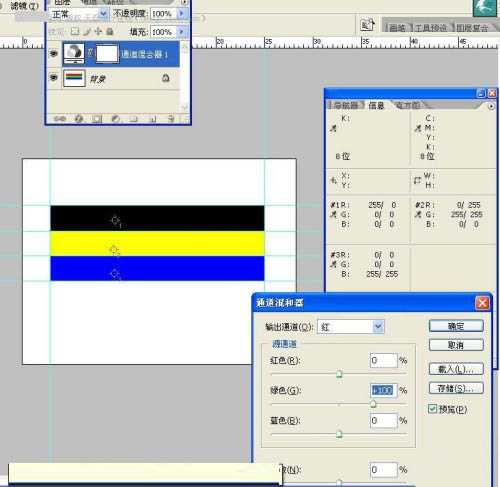Open the Filter (滤镜) menu

(24, 5)
